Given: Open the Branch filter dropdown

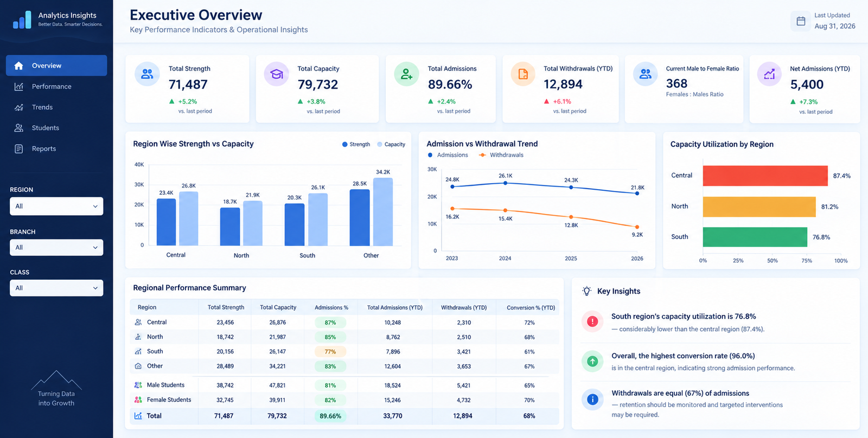Looking at the screenshot, I should pyautogui.click(x=56, y=247).
